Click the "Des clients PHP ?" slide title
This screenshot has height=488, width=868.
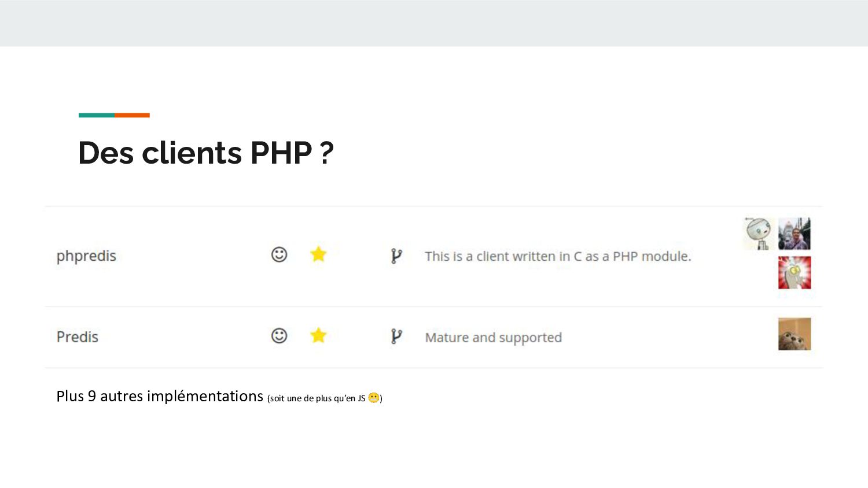(x=206, y=153)
